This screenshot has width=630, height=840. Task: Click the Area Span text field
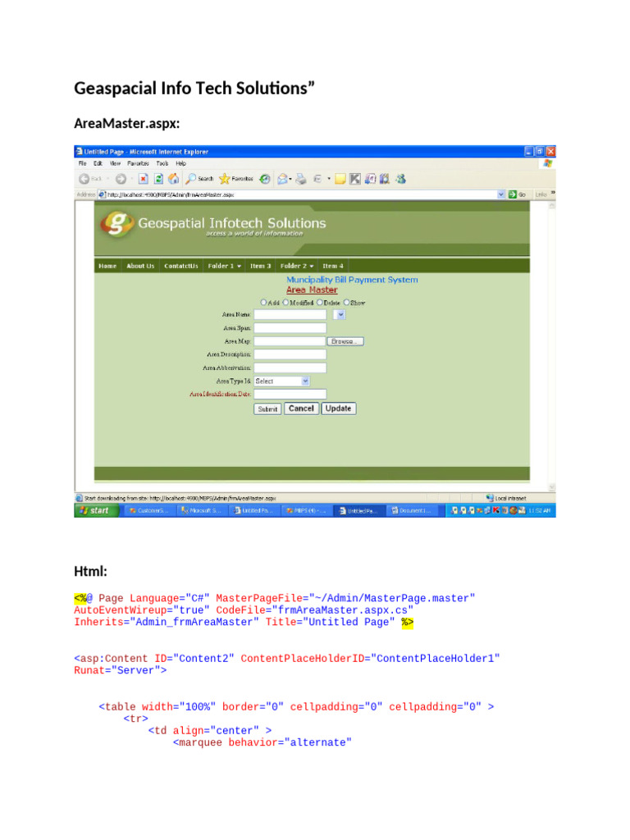[290, 327]
